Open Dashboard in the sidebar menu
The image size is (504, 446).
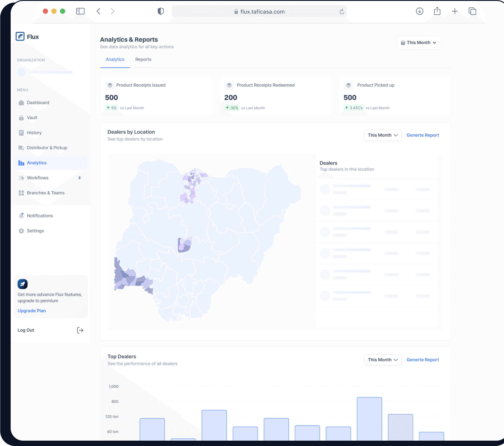click(x=51, y=103)
